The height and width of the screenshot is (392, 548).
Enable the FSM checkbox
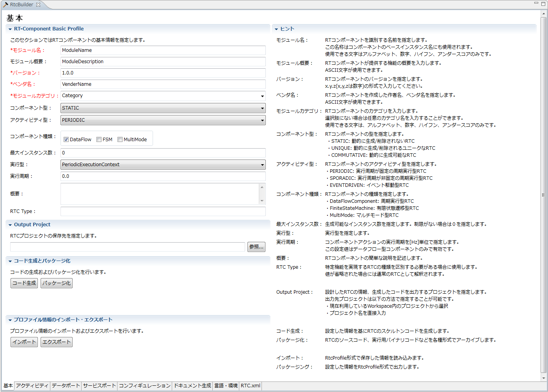[x=99, y=140]
